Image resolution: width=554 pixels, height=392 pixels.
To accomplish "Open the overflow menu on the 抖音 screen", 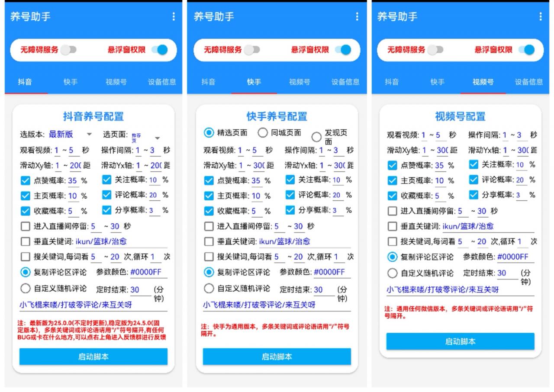I will pyautogui.click(x=174, y=17).
